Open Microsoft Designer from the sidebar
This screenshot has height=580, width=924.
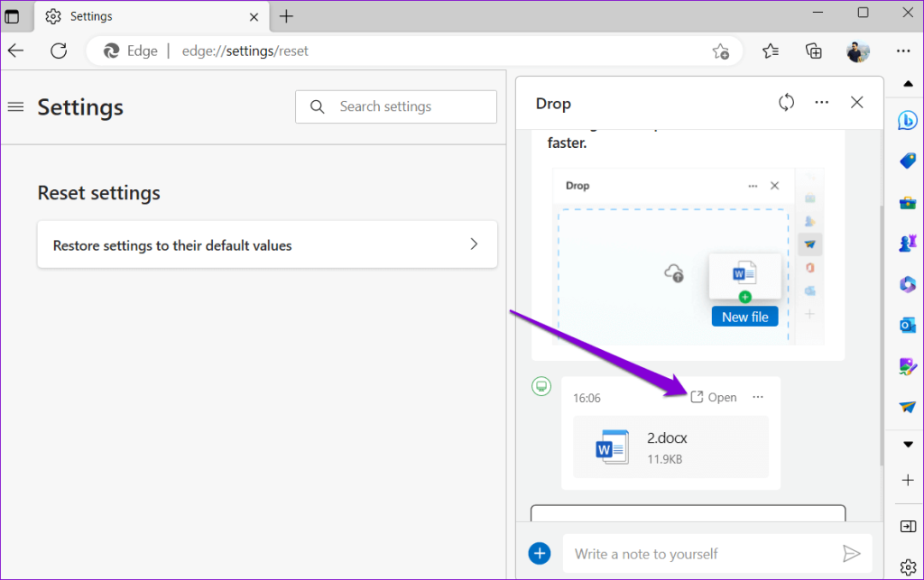[908, 365]
